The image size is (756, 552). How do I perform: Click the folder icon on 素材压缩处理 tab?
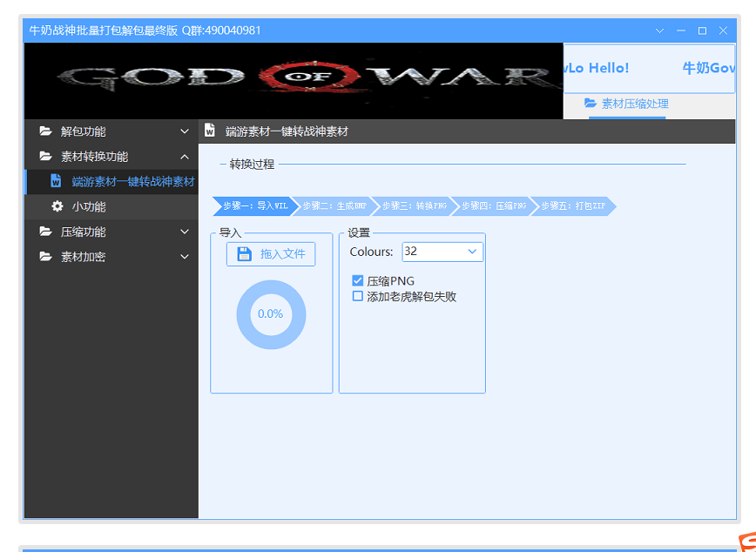(x=591, y=104)
